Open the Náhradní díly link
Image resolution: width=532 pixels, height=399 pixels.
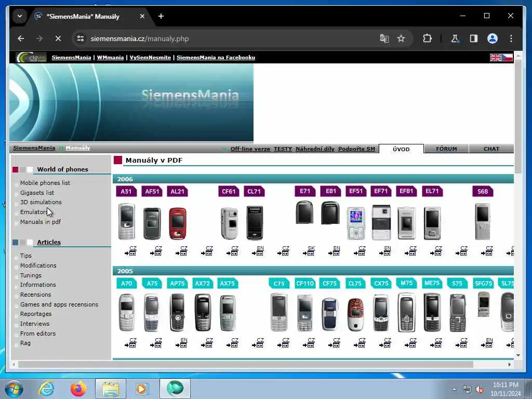(x=315, y=149)
